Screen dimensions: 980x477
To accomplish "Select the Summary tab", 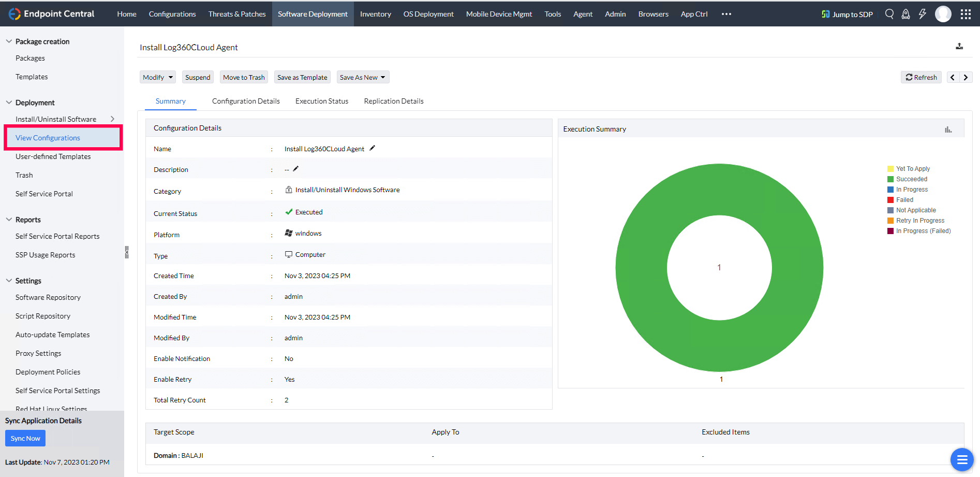I will 171,101.
